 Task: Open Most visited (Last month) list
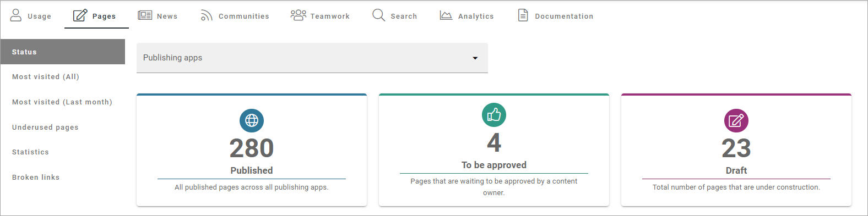(63, 102)
